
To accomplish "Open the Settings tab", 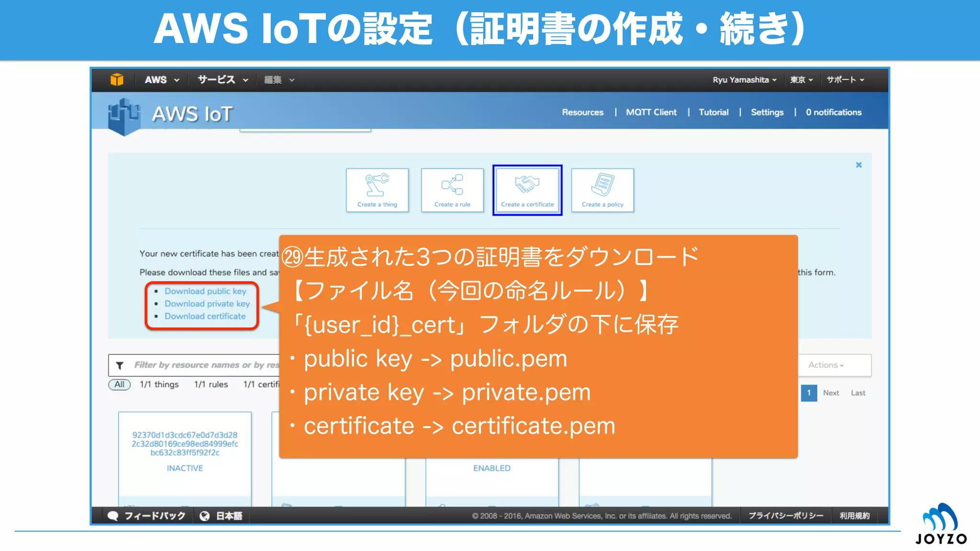I will coord(767,112).
